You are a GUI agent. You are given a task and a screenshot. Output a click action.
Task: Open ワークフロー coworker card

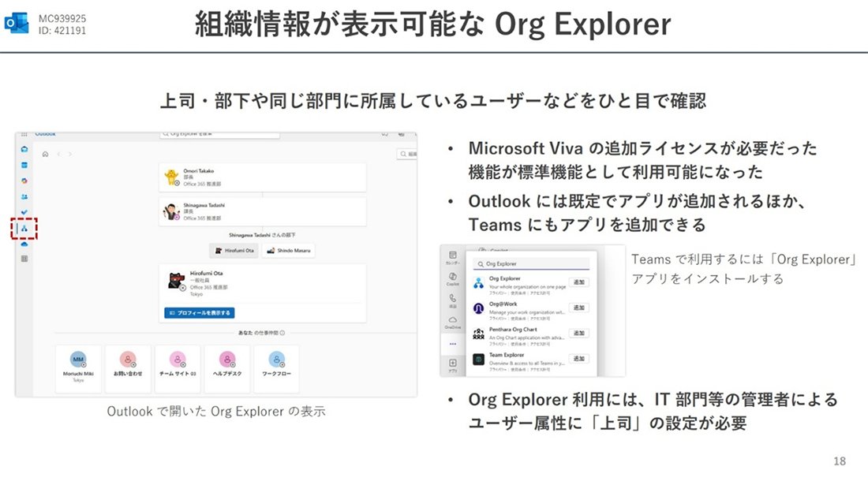pos(276,368)
